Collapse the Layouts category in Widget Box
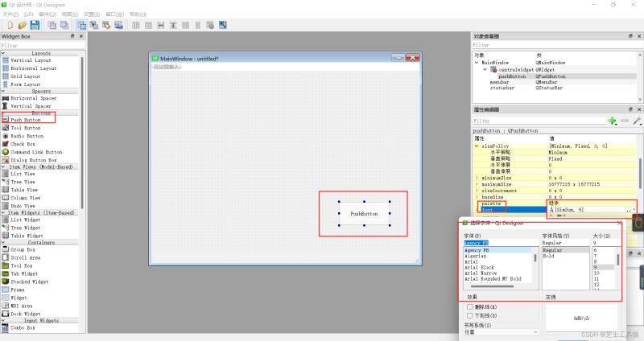This screenshot has width=644, height=341. pos(3,53)
